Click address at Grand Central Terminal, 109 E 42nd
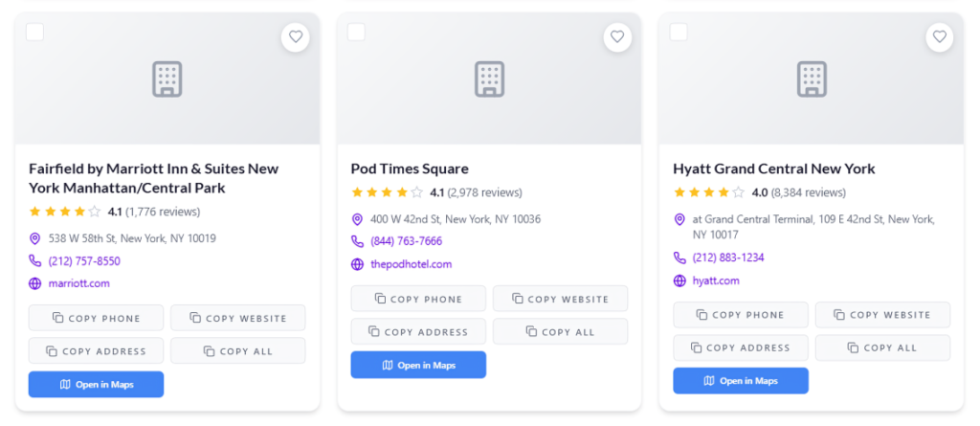 [x=813, y=227]
